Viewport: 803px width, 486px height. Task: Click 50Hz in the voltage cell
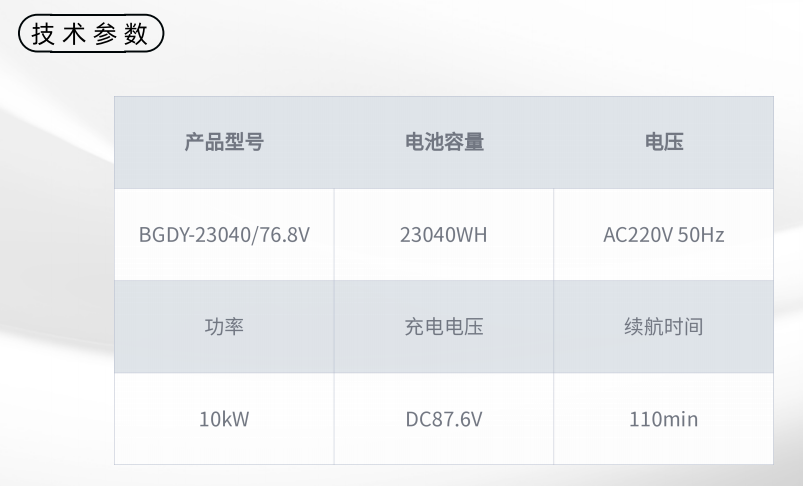click(x=701, y=235)
